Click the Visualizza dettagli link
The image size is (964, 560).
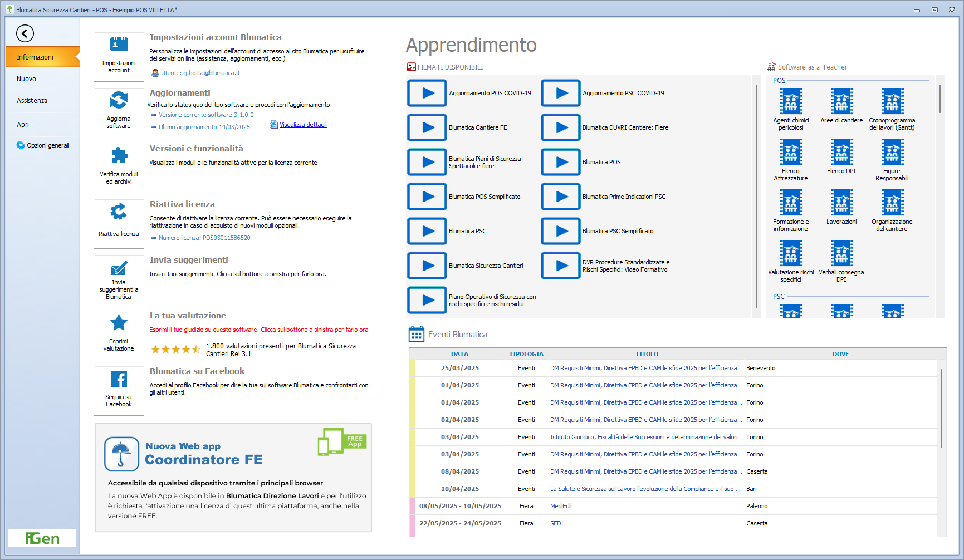(x=303, y=125)
